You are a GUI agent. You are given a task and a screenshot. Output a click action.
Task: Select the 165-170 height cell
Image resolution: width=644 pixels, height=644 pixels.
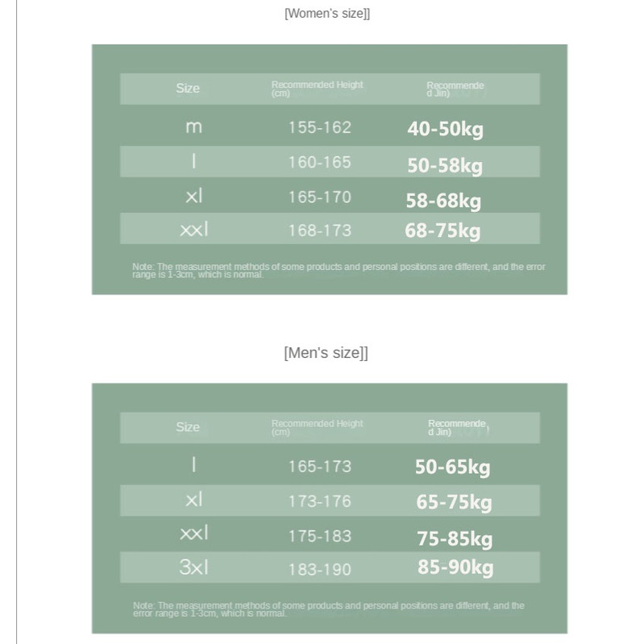[320, 197]
